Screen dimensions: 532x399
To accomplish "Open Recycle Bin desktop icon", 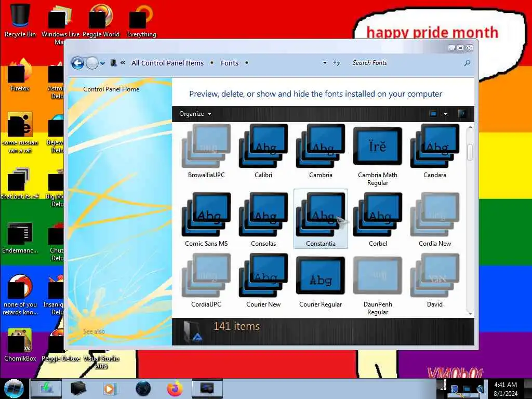I will [x=20, y=20].
